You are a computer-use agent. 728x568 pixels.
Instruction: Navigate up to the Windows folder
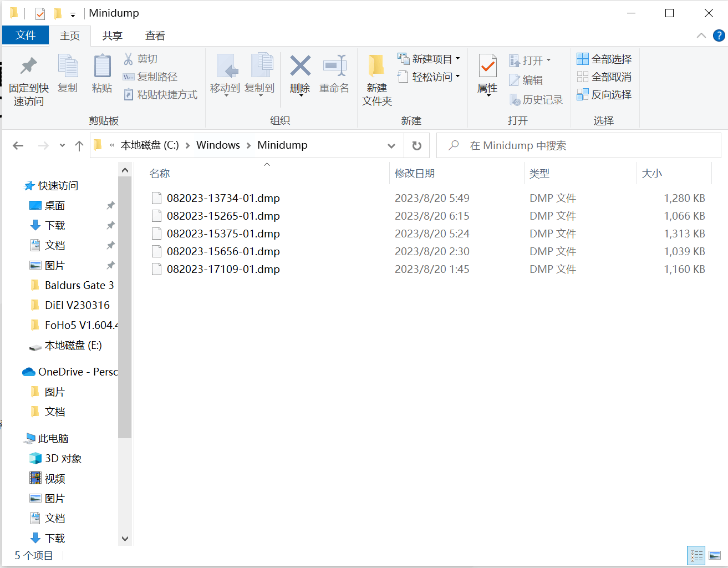coord(79,145)
